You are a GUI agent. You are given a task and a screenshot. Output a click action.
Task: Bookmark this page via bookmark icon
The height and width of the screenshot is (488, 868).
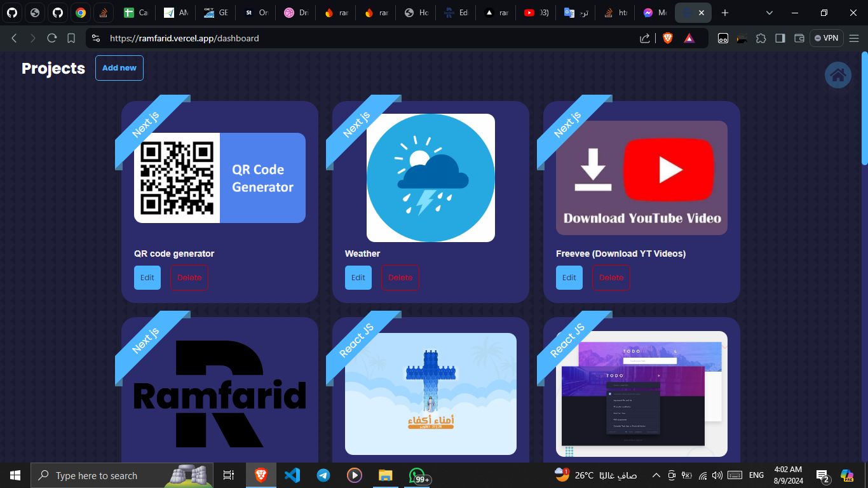click(71, 38)
